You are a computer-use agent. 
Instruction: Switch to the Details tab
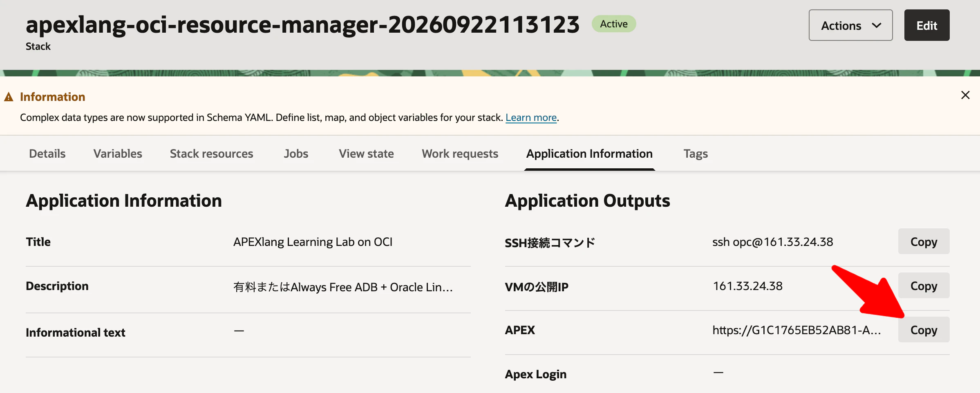(47, 154)
